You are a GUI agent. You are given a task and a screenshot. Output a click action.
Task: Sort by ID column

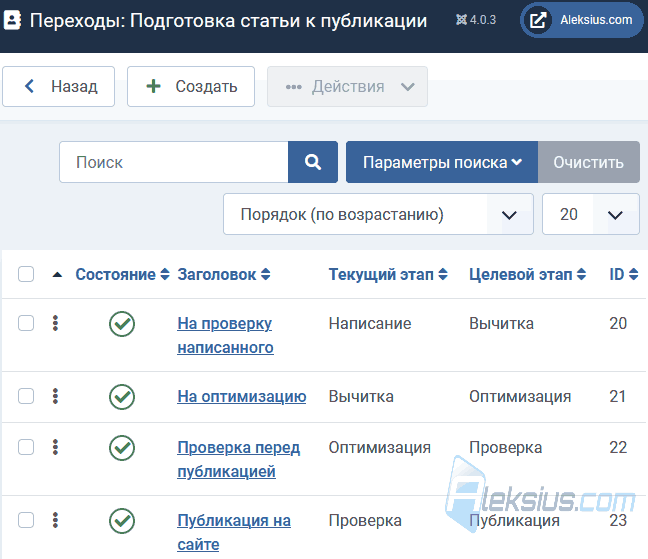[x=624, y=274]
